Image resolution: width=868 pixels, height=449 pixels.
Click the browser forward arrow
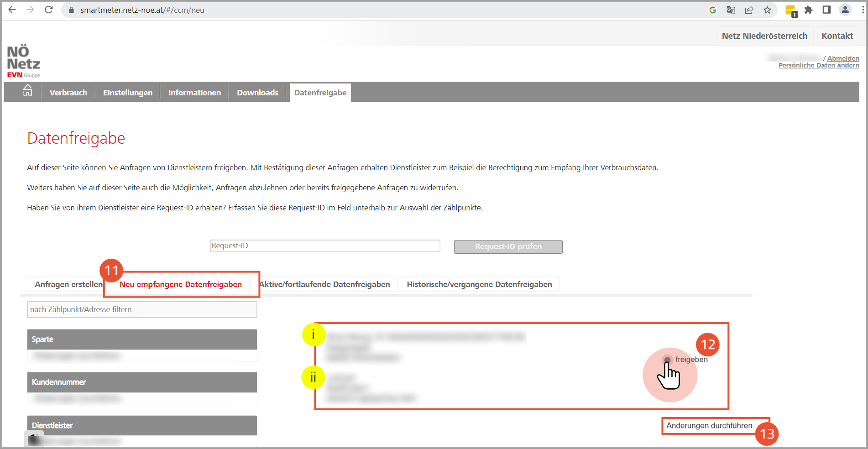coord(31,10)
